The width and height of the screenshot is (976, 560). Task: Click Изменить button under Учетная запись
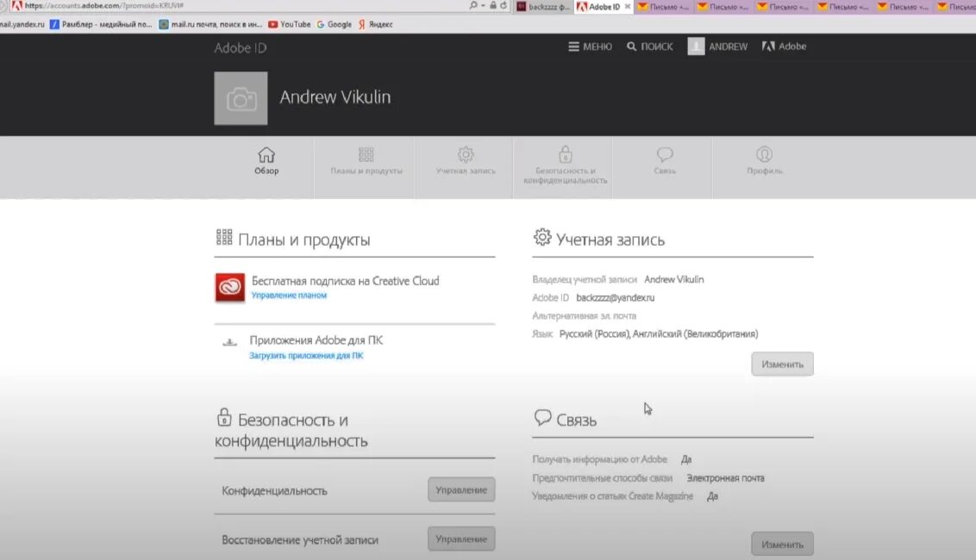point(782,364)
